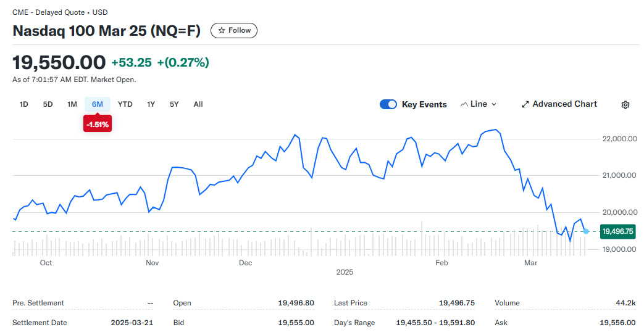This screenshot has height=335, width=644.
Task: Click the 20,000.00 axis label
Action: [619, 212]
